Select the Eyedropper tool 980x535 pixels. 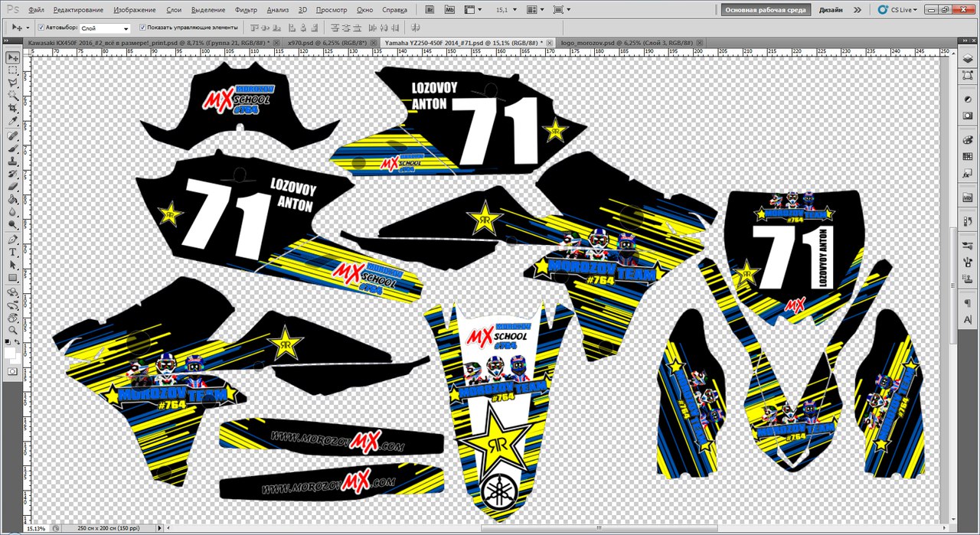(13, 122)
